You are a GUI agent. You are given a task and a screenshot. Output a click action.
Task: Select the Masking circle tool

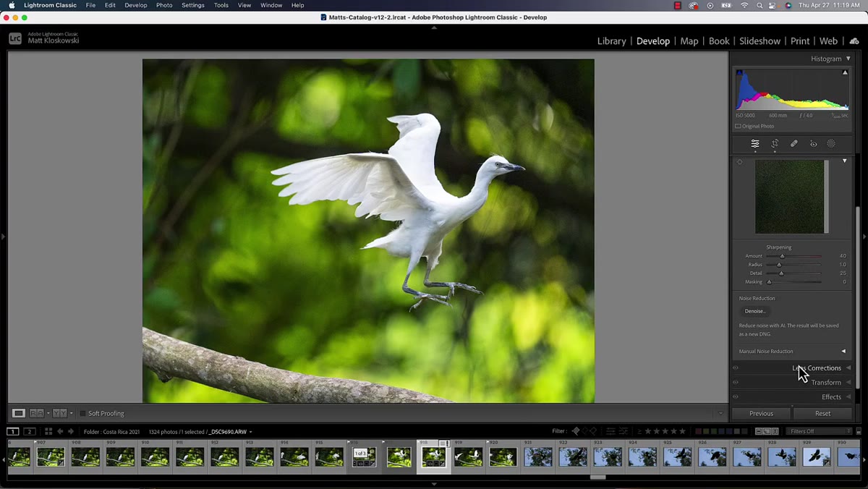click(x=831, y=144)
